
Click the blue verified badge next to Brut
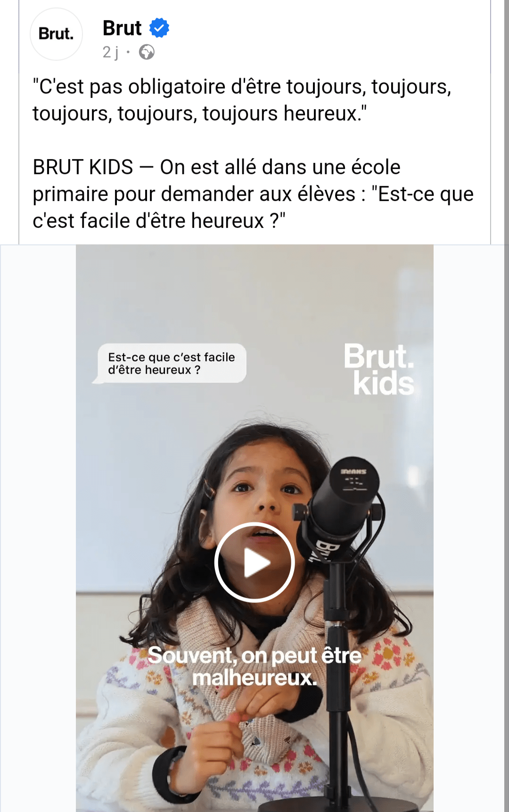click(159, 28)
